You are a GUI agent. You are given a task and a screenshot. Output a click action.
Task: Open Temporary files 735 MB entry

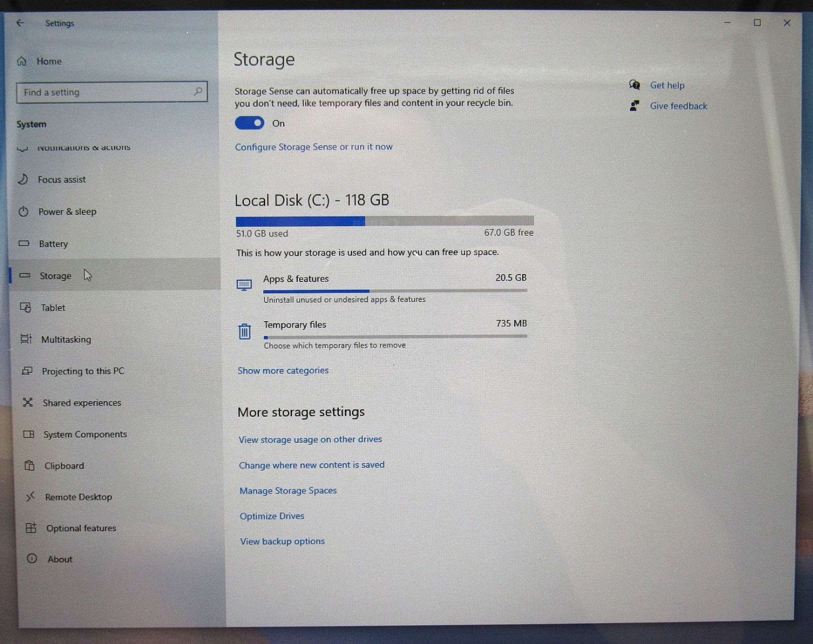[x=382, y=334]
